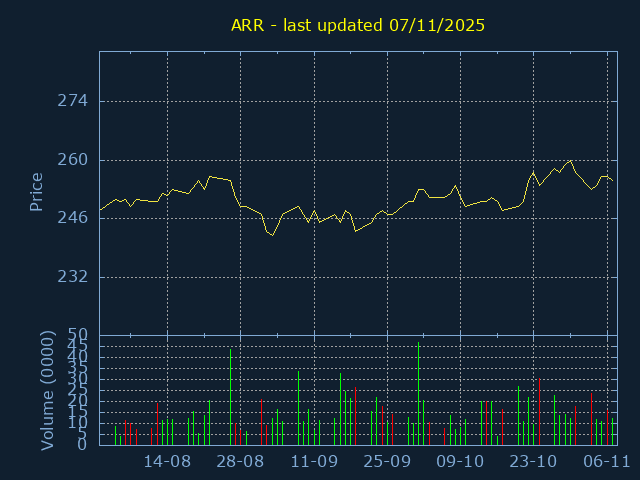Click the 14-08 date label
Viewport: 640px width, 480px height.
168,461
